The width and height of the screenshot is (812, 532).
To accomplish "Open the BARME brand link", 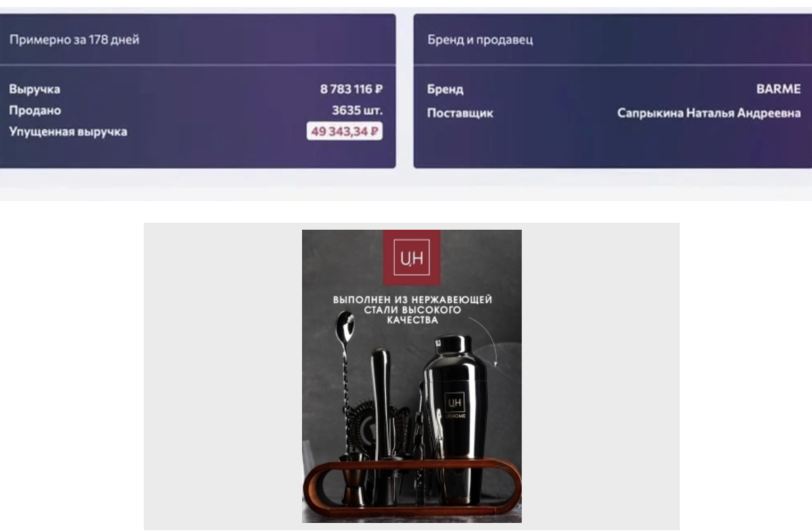I will [778, 89].
